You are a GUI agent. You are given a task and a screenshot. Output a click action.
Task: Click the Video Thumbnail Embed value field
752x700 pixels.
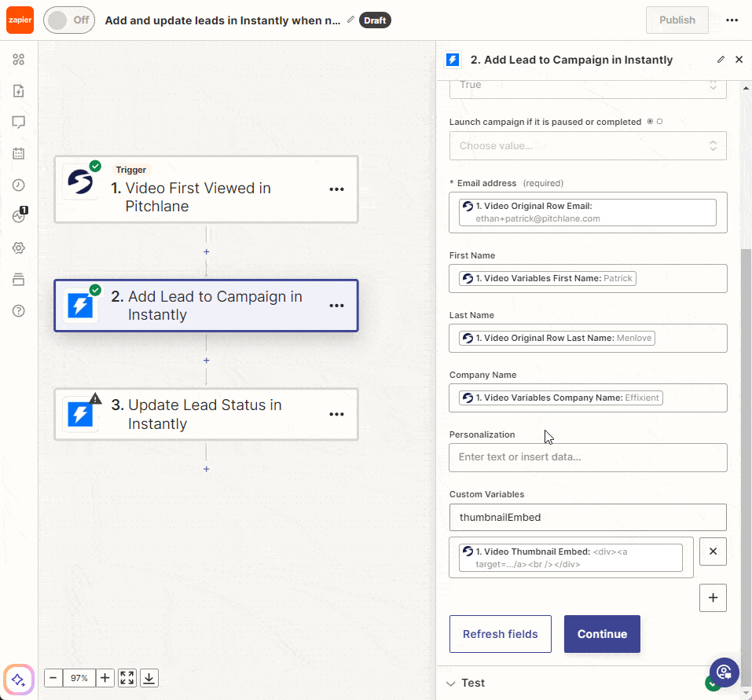click(x=571, y=558)
